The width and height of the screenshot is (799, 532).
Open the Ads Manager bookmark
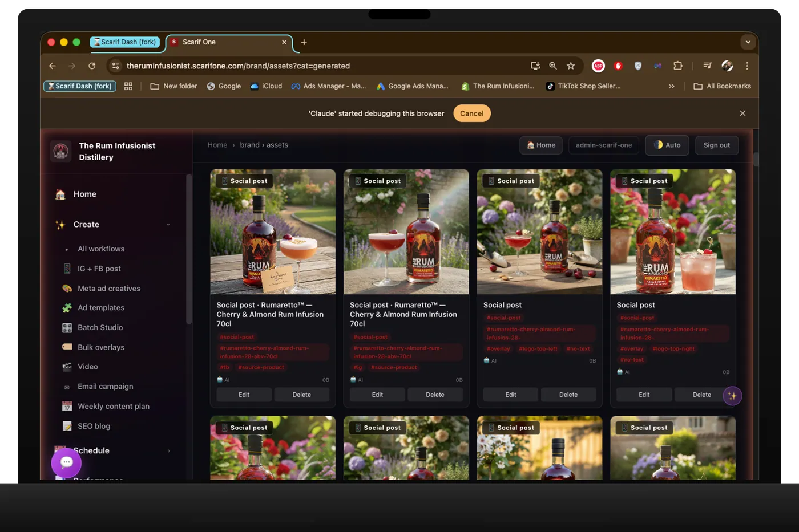pos(329,86)
